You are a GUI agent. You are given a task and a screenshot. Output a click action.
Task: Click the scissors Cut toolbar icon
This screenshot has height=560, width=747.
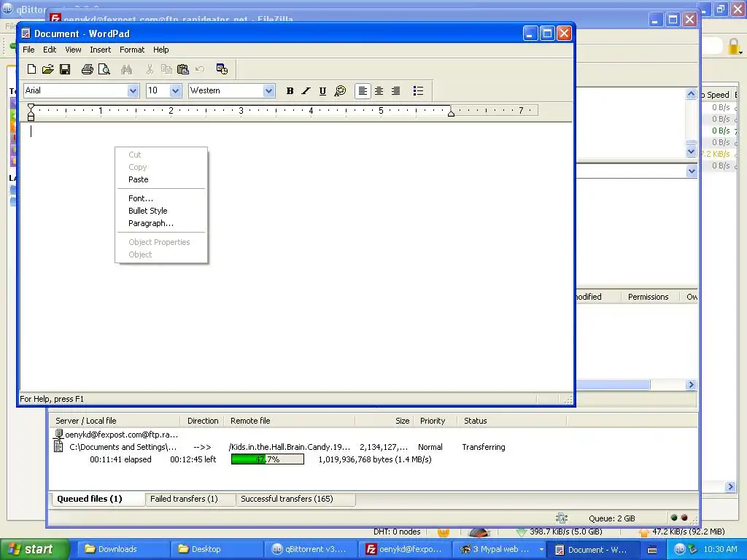click(150, 69)
